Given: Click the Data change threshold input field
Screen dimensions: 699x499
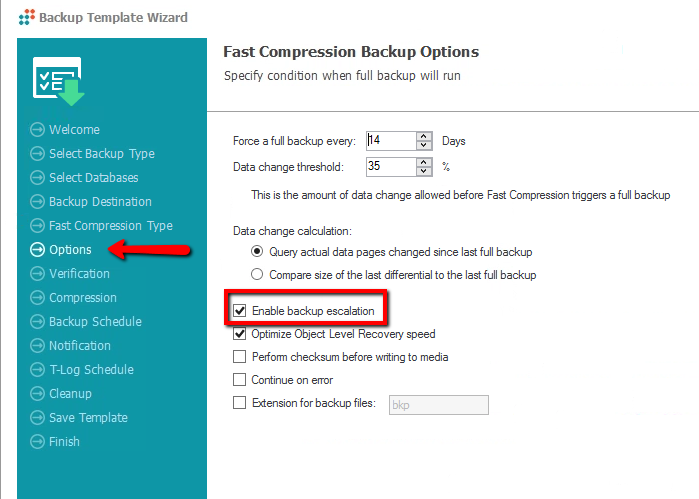Looking at the screenshot, I should click(x=390, y=167).
